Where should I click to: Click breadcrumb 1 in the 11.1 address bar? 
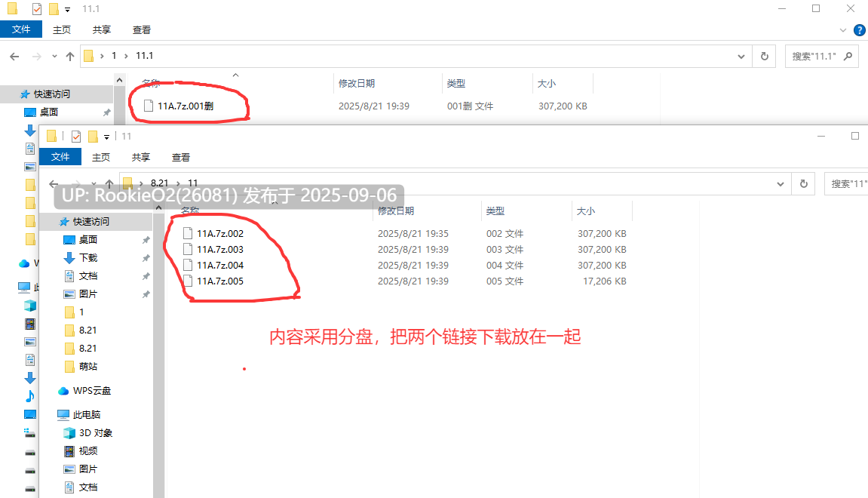tap(114, 56)
